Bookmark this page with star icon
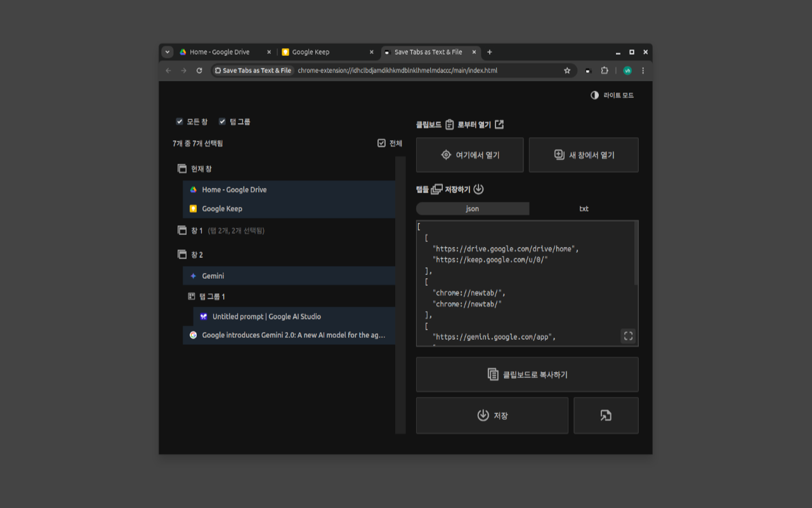Image resolution: width=812 pixels, height=508 pixels. click(567, 70)
